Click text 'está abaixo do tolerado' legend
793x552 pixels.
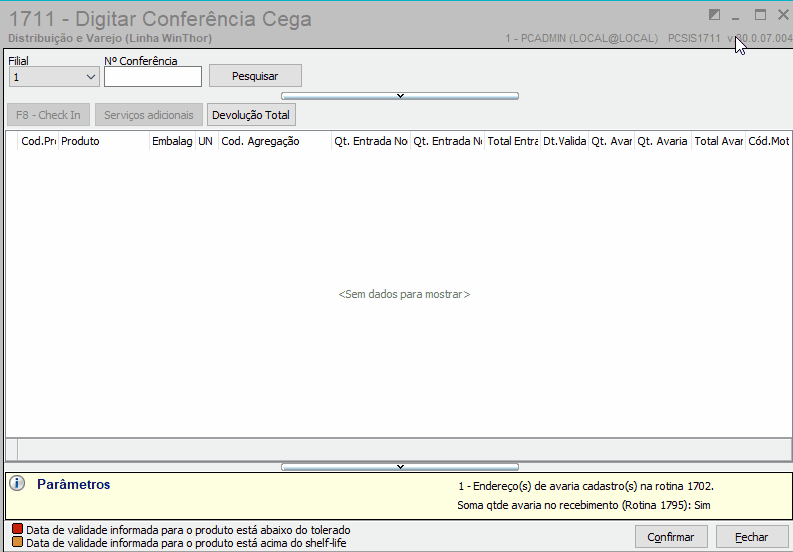(x=289, y=530)
